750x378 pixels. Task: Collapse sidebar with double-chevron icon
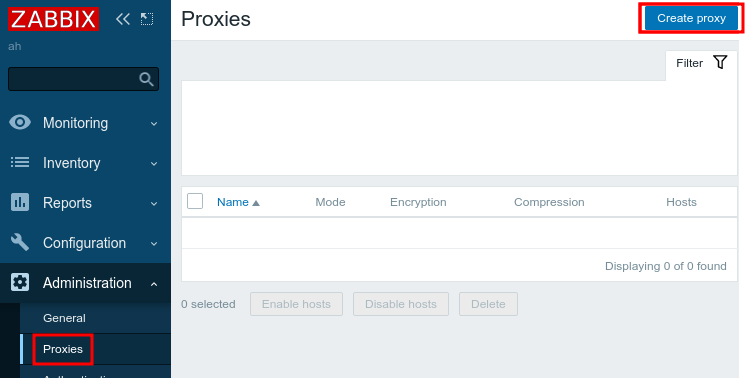pyautogui.click(x=123, y=19)
